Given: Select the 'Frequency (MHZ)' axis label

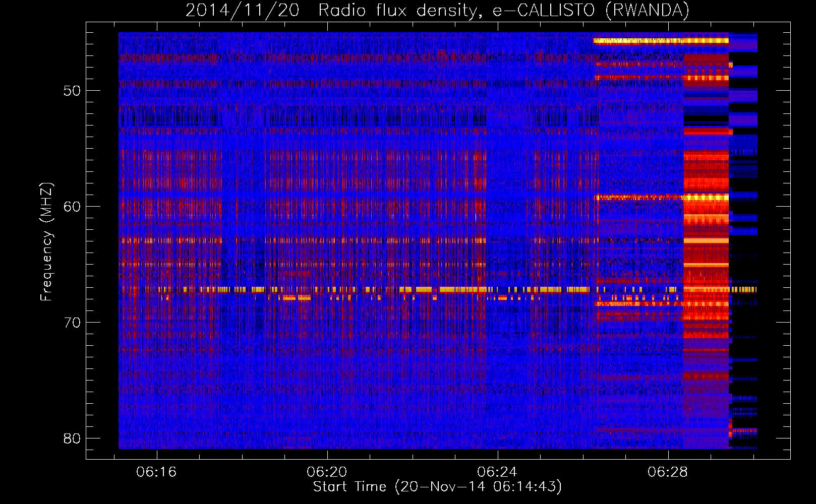Looking at the screenshot, I should [x=46, y=242].
